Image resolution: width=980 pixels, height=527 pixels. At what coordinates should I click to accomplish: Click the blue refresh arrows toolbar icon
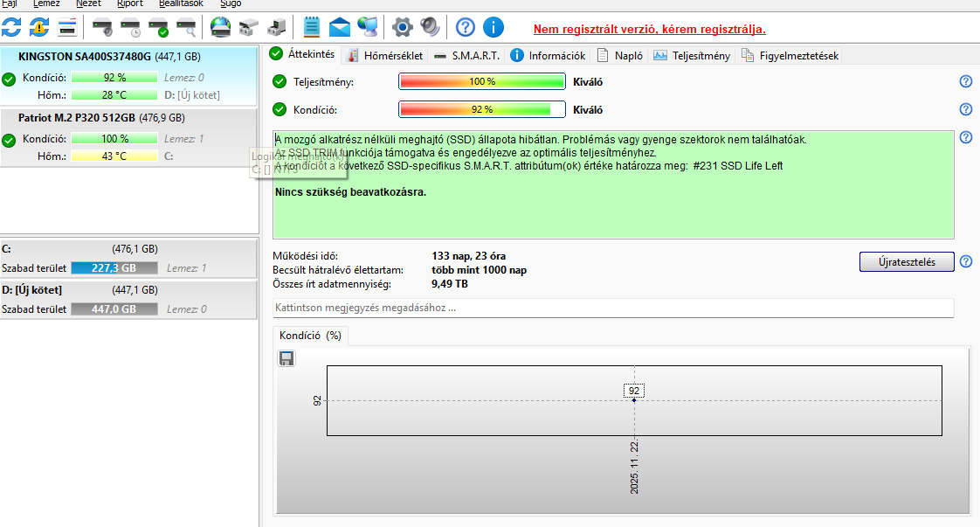(11, 27)
